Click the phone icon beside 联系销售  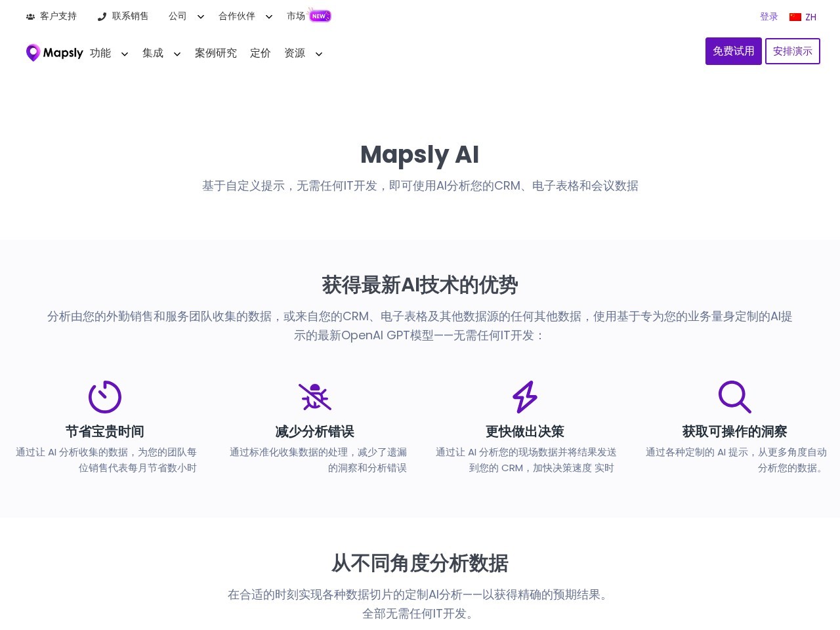102,16
